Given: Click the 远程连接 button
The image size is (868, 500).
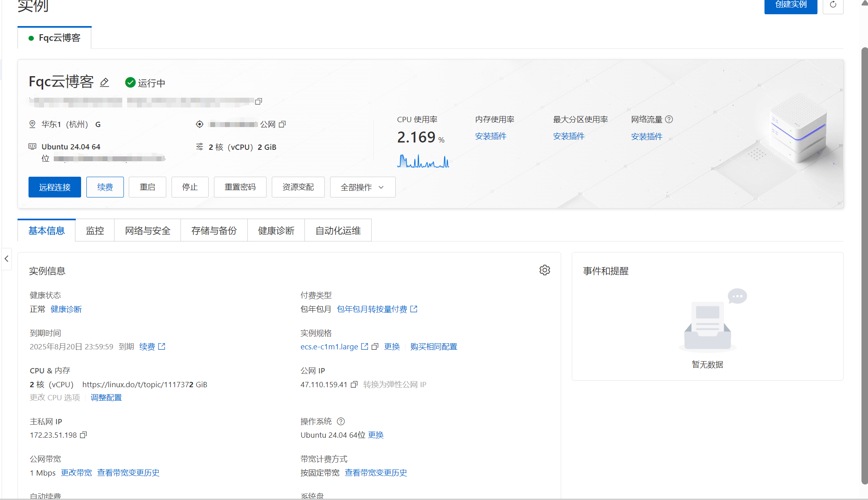Looking at the screenshot, I should coord(55,187).
